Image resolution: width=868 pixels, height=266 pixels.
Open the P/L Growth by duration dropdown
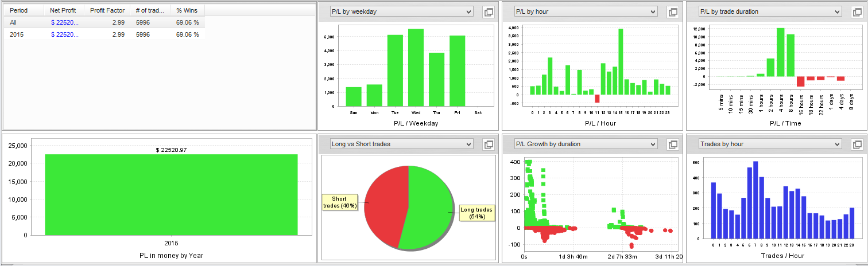(586, 144)
